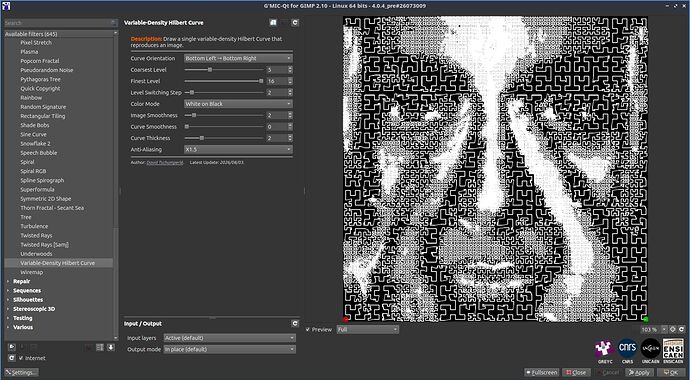Click the GIMP app icon in the title bar
Image resolution: width=690 pixels, height=380 pixels.
pos(6,6)
